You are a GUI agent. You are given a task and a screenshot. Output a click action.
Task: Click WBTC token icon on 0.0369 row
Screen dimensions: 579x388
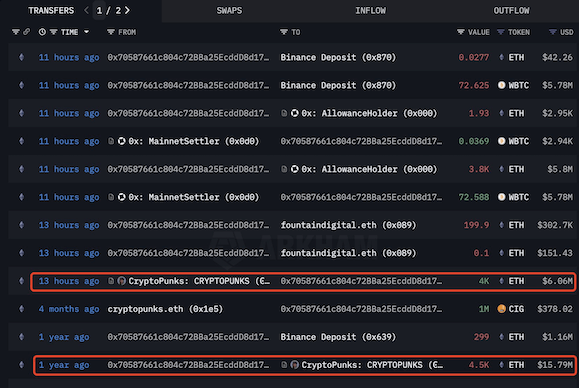point(501,141)
